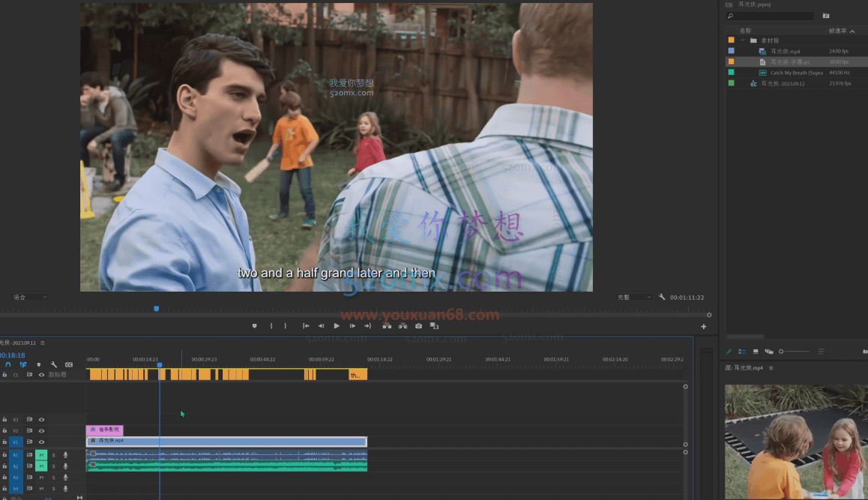Image resolution: width=868 pixels, height=500 pixels.
Task: Click the Go to Out point button
Action: 367,326
